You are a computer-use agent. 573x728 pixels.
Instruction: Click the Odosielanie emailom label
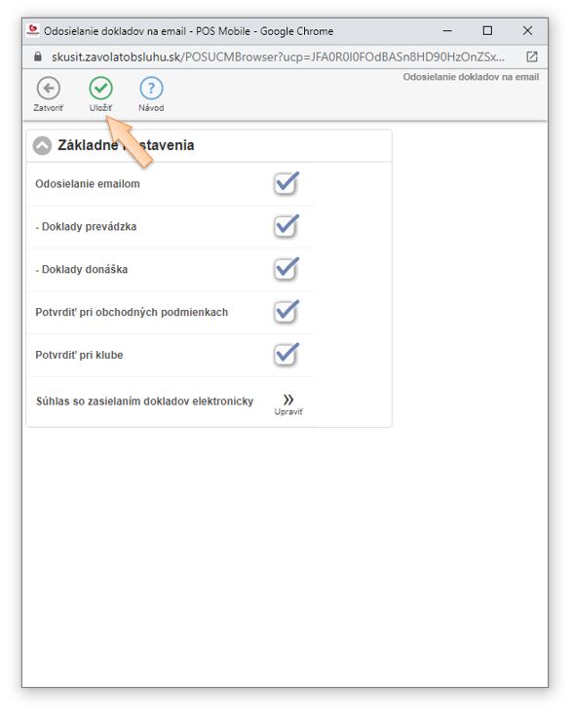(x=88, y=184)
